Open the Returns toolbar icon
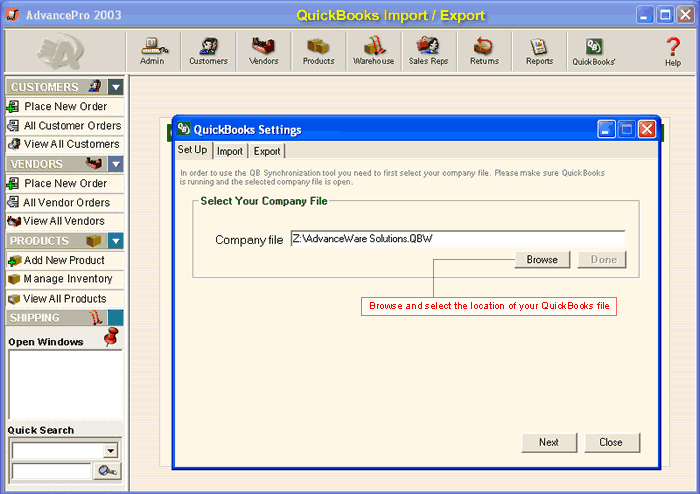 pyautogui.click(x=484, y=51)
